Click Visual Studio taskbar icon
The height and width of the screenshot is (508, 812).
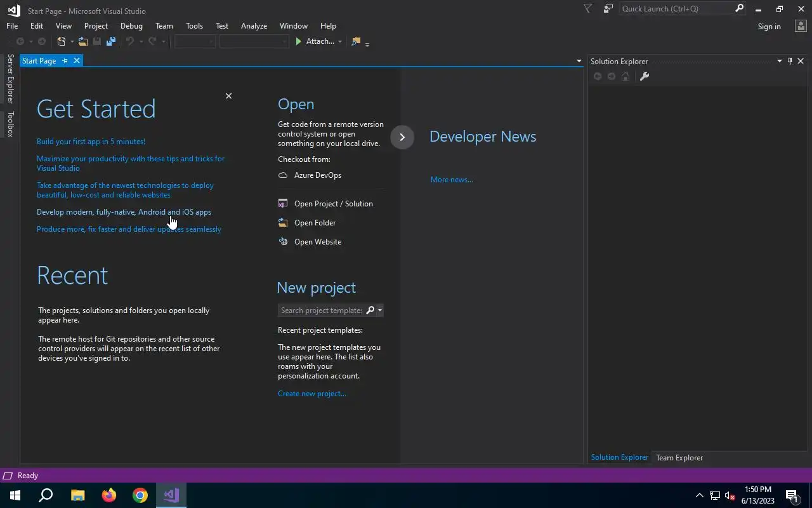[171, 495]
